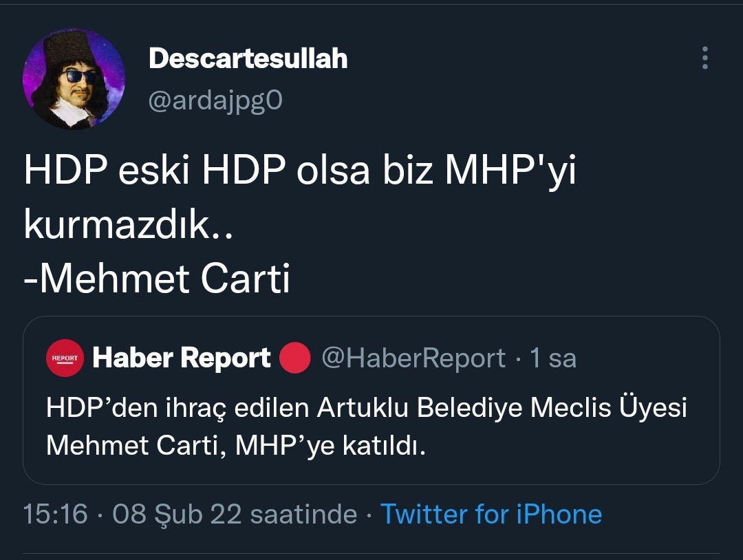Click the quoted tweet's 1 sa timestamp
This screenshot has width=743, height=560.
click(x=553, y=358)
